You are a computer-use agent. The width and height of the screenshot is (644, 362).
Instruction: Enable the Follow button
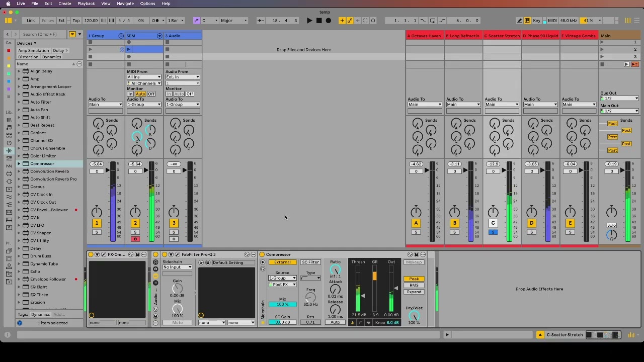[48, 21]
